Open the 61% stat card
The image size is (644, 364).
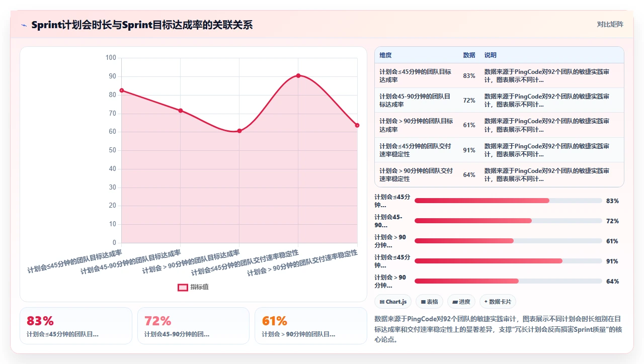pos(311,326)
